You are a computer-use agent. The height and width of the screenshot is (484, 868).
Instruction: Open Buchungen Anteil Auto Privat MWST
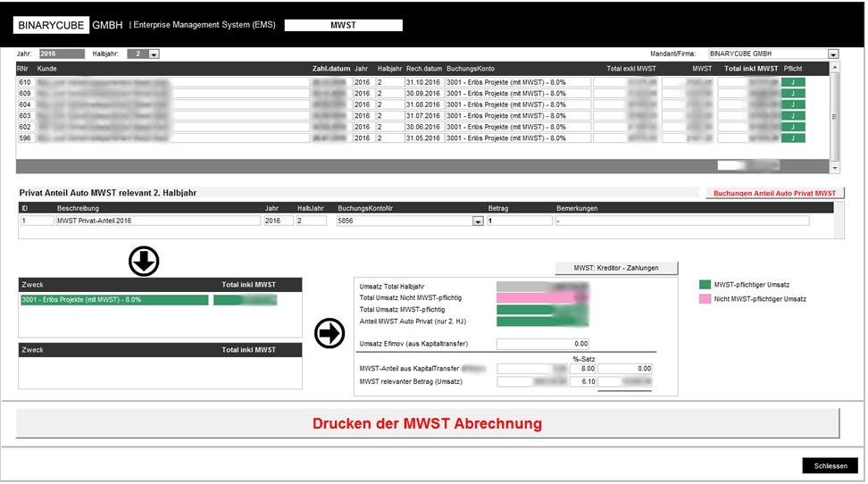[x=774, y=193]
